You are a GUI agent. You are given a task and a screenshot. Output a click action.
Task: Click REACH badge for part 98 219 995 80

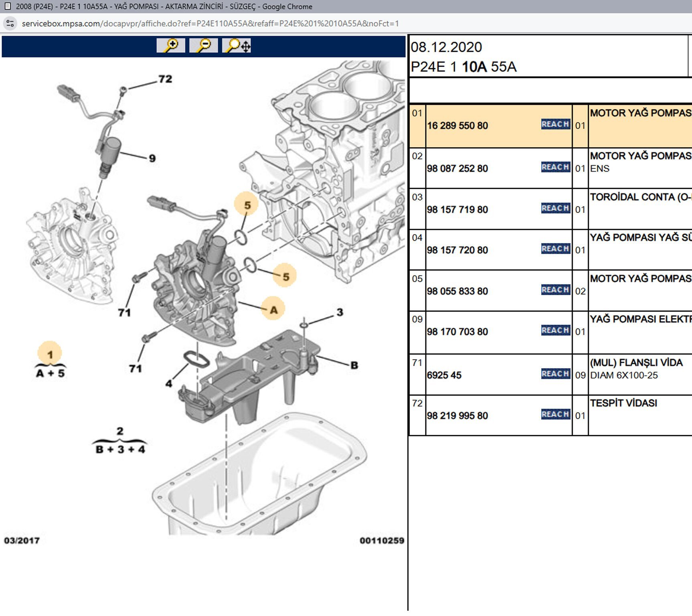coord(555,414)
